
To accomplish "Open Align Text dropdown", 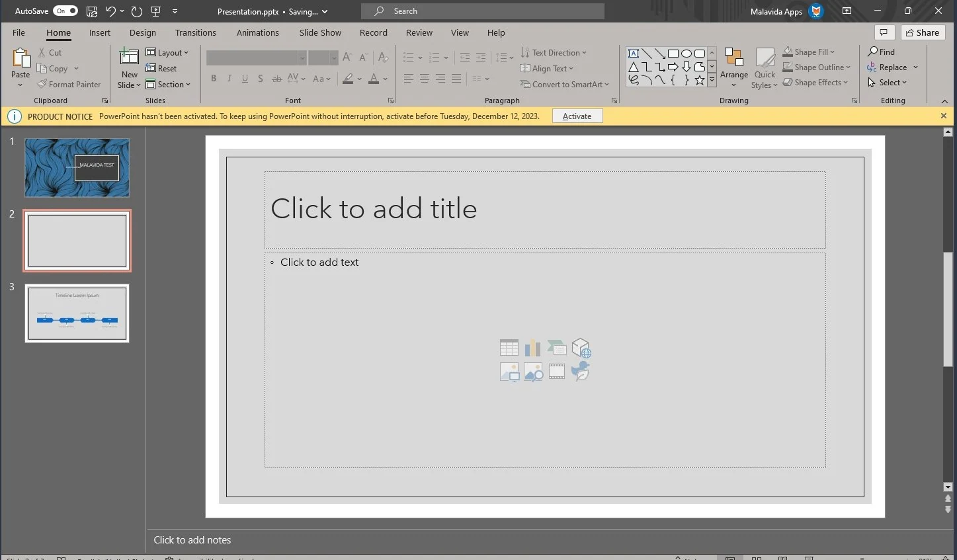I will point(547,68).
